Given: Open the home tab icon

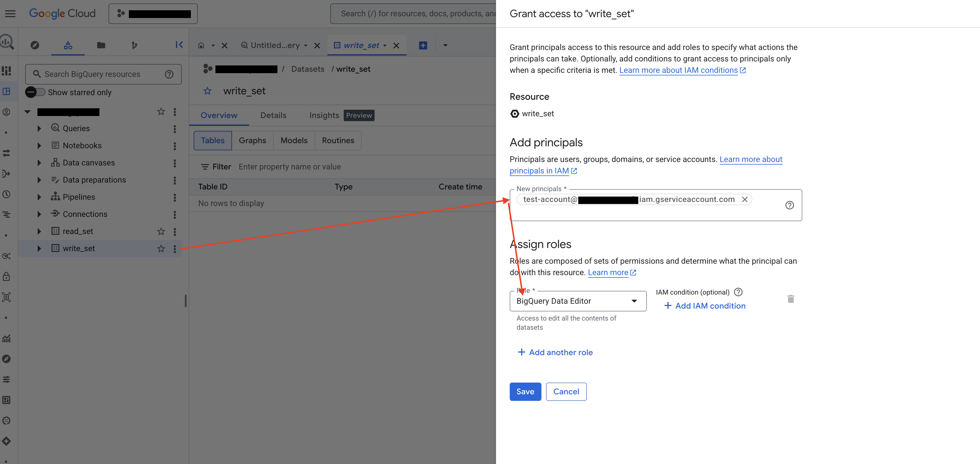Looking at the screenshot, I should tap(201, 45).
